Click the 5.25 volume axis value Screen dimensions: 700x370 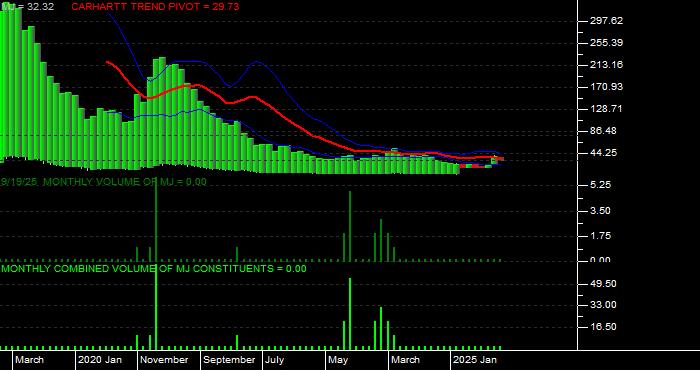tap(600, 184)
